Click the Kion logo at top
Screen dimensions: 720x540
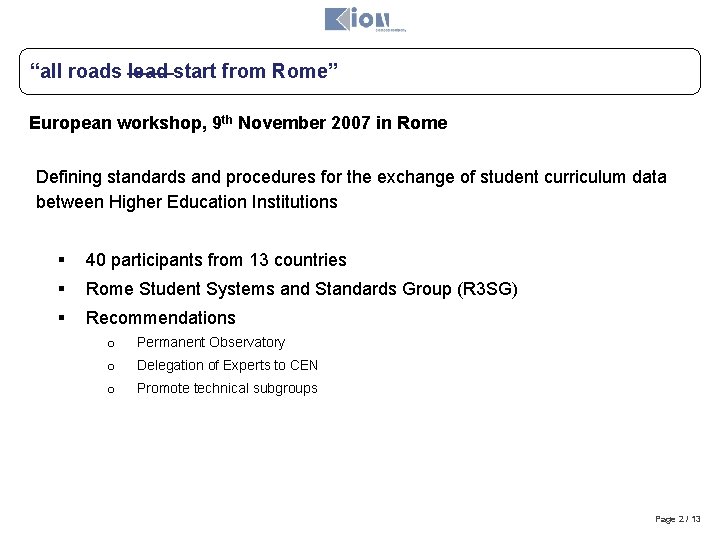click(356, 18)
